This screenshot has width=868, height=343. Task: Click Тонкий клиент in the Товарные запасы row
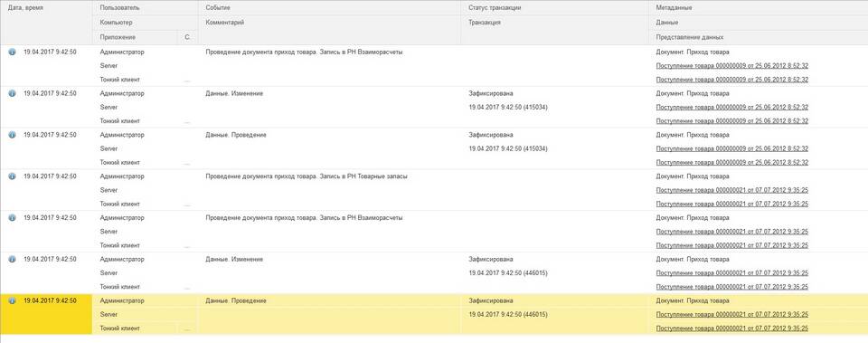point(119,204)
